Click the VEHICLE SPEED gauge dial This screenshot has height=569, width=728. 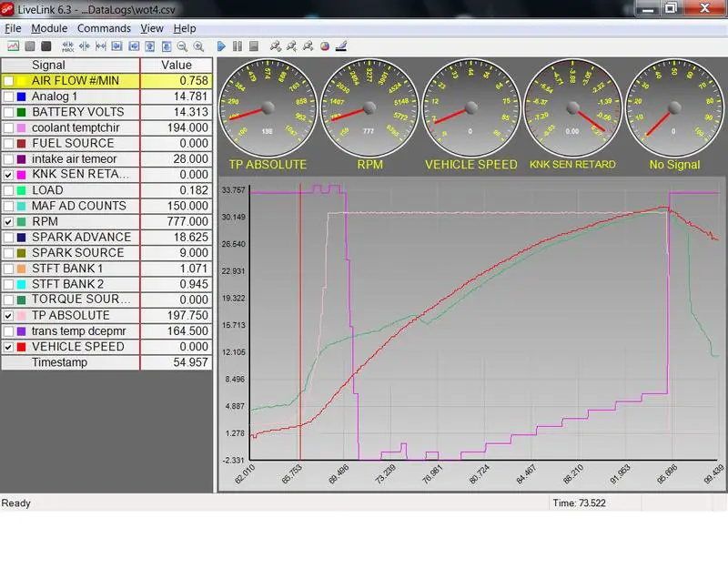tap(470, 108)
